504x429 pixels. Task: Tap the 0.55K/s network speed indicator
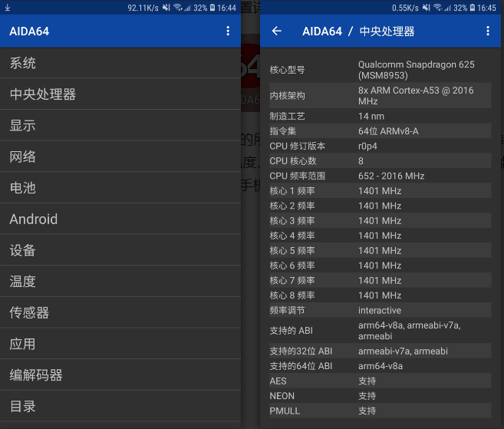(x=405, y=8)
